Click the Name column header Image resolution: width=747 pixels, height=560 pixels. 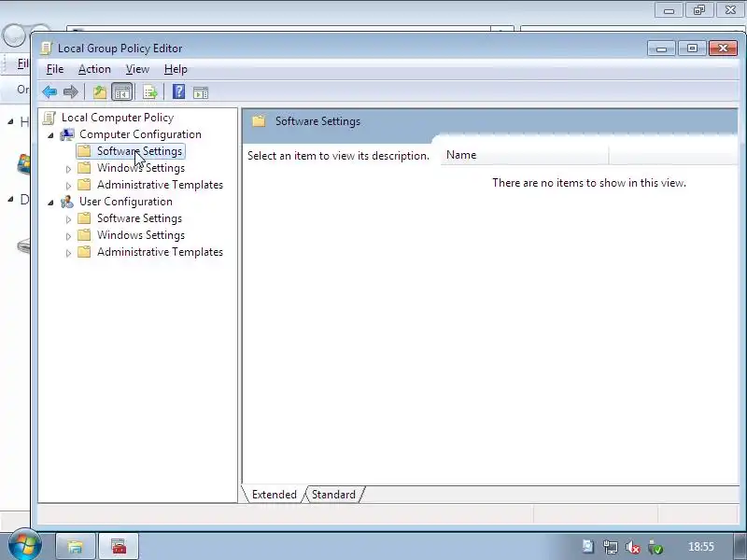point(525,155)
